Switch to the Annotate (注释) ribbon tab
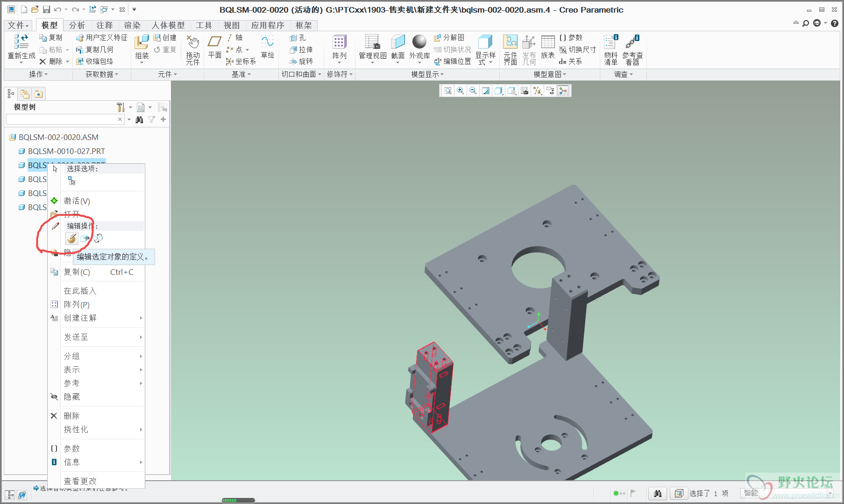 [105, 25]
